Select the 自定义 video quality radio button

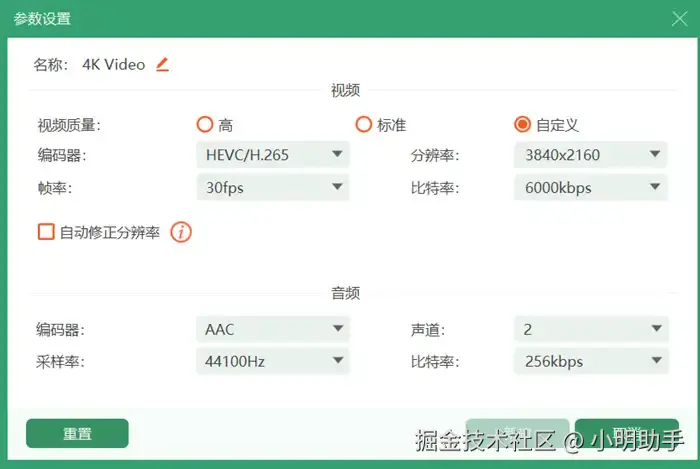coord(522,125)
